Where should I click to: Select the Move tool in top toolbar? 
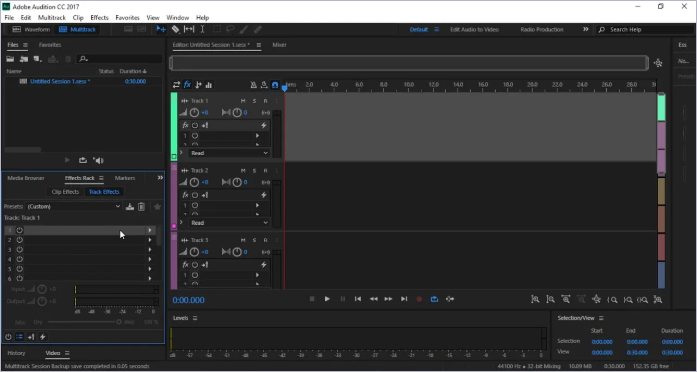(x=161, y=29)
